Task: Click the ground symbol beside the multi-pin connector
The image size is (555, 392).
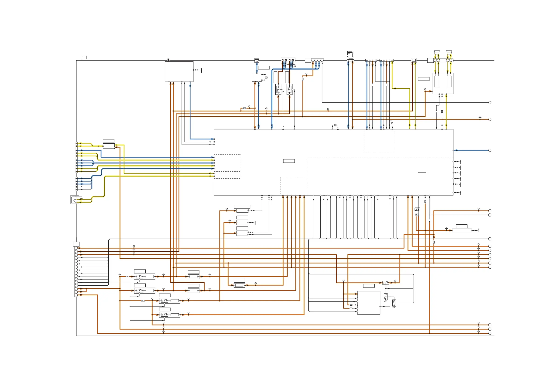Action: (x=295, y=66)
